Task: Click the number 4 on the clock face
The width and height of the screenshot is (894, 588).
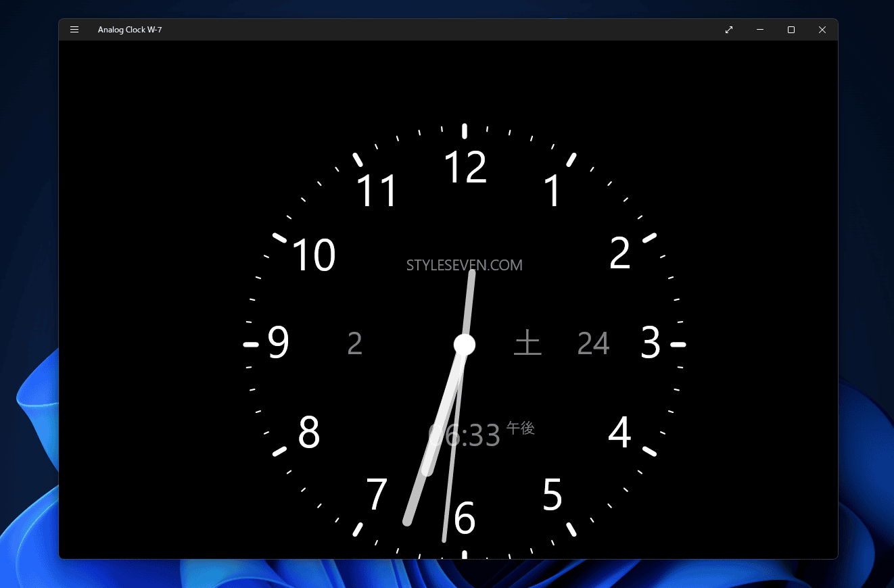Action: click(x=619, y=433)
